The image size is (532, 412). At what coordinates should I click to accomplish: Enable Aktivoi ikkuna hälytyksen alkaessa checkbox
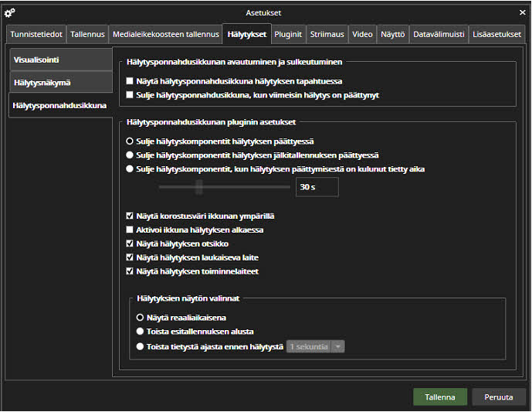pyautogui.click(x=130, y=230)
